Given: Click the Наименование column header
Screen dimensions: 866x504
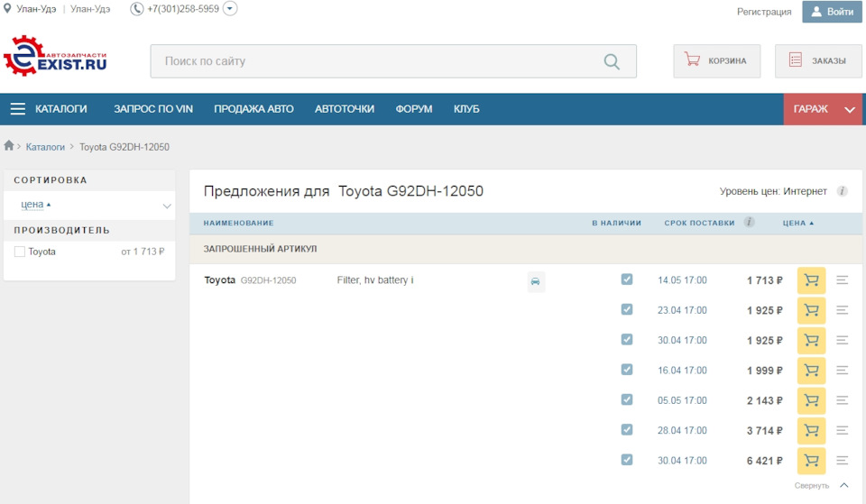Looking at the screenshot, I should point(238,223).
